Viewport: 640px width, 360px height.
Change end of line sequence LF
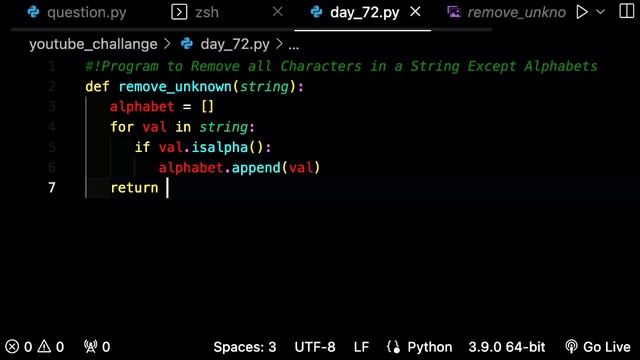[x=361, y=347]
